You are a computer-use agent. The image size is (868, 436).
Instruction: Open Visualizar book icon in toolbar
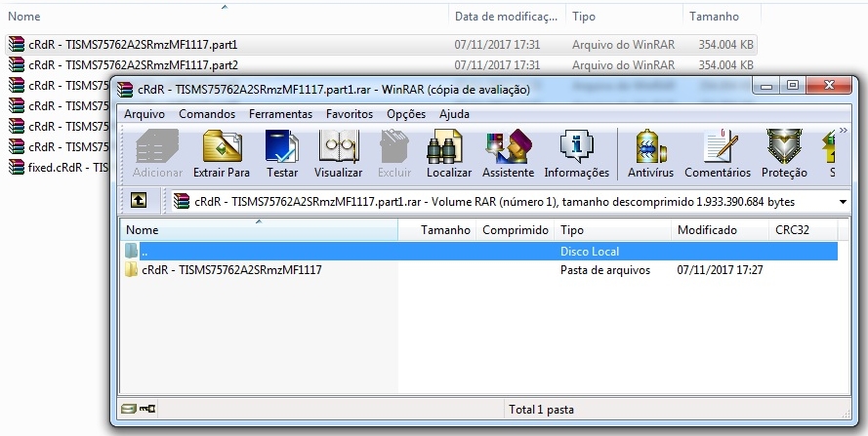(x=338, y=146)
